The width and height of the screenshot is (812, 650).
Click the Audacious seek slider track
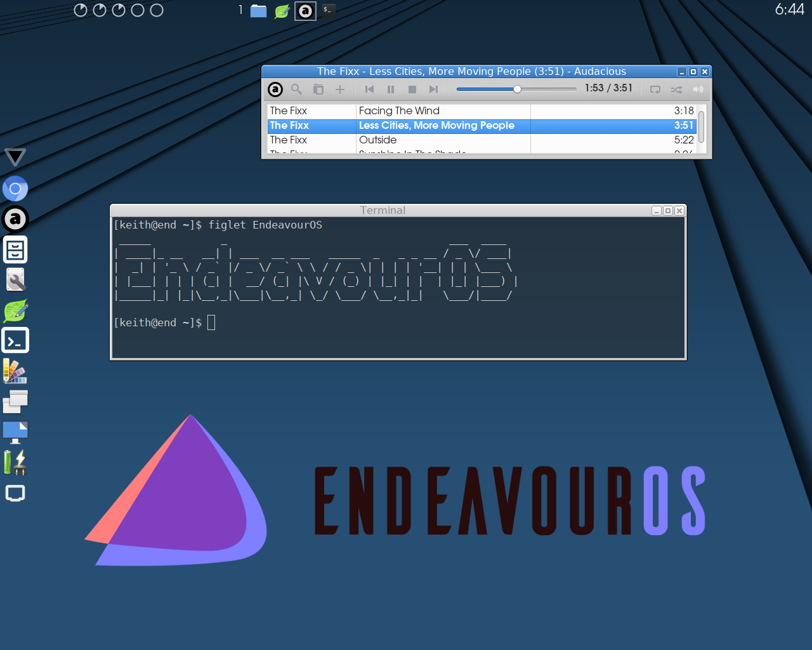516,89
